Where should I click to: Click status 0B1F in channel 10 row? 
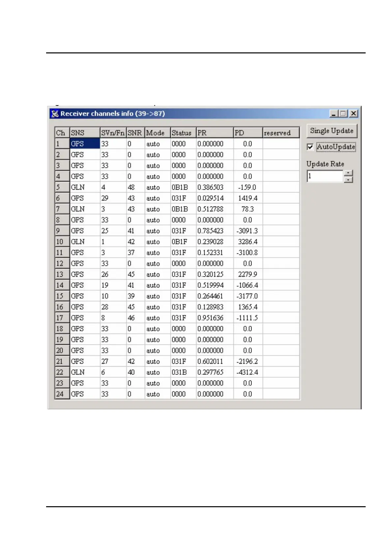[x=183, y=242]
